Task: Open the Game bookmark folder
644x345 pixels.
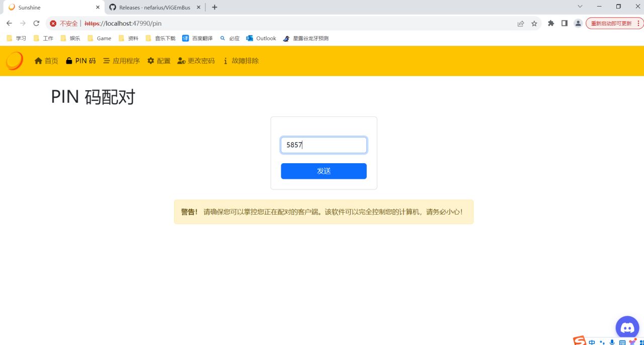Action: 100,38
